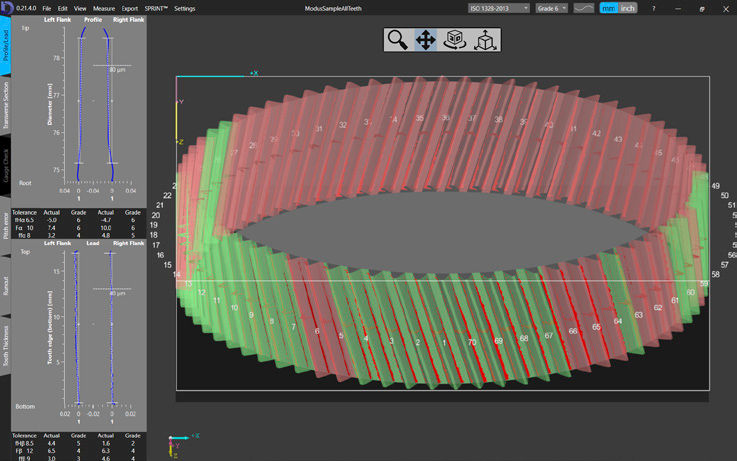The image size is (737, 461).
Task: Select the 3D rotate view tool
Action: pyautogui.click(x=455, y=40)
